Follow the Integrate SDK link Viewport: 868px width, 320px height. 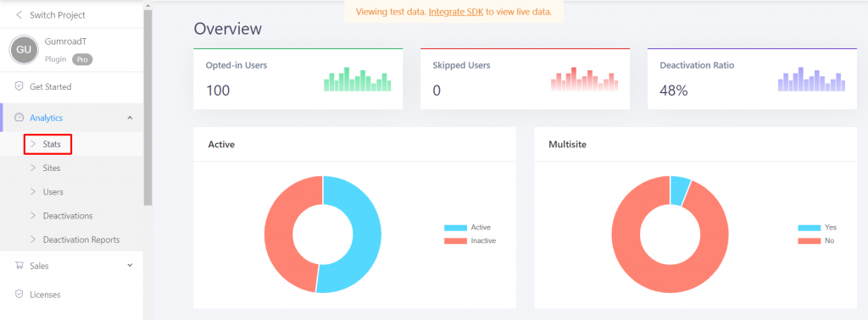tap(456, 12)
